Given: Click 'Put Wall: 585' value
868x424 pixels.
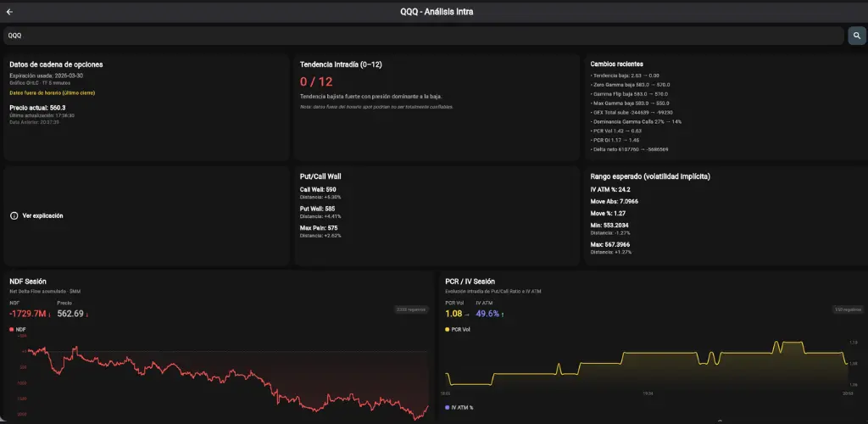Looking at the screenshot, I should 317,209.
